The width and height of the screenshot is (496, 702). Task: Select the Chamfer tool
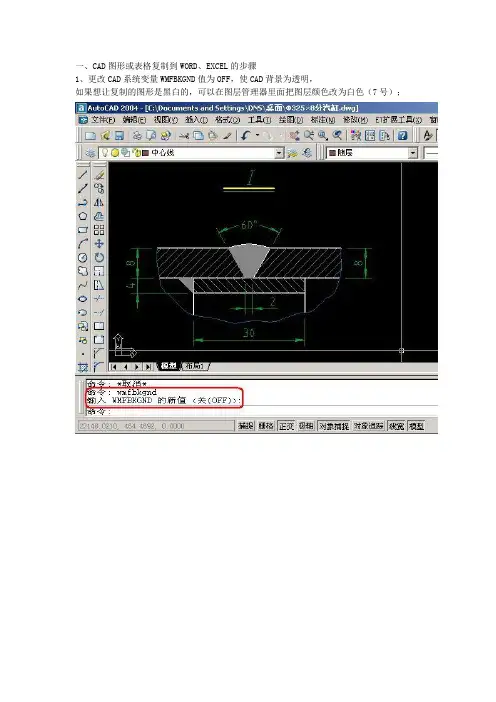(99, 354)
